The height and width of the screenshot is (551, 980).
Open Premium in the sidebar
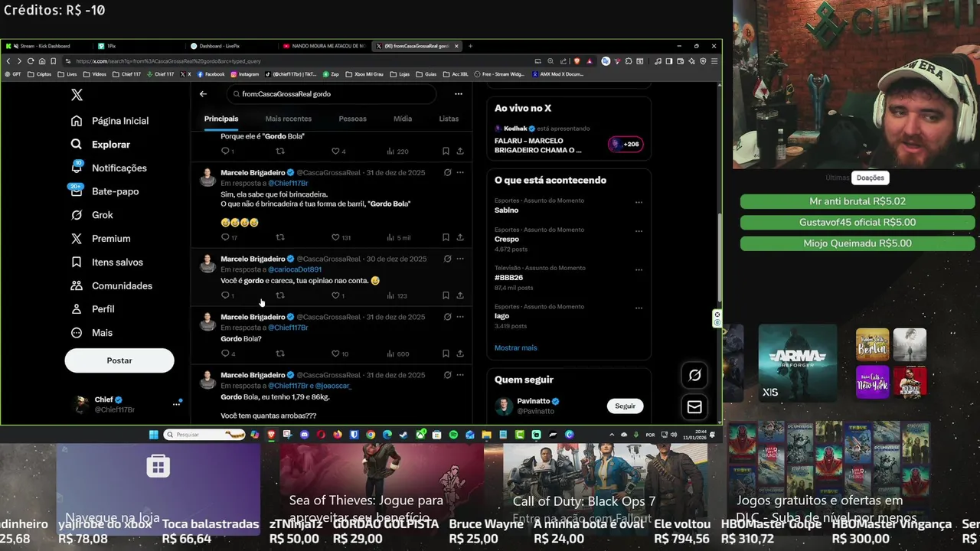[x=100, y=239]
